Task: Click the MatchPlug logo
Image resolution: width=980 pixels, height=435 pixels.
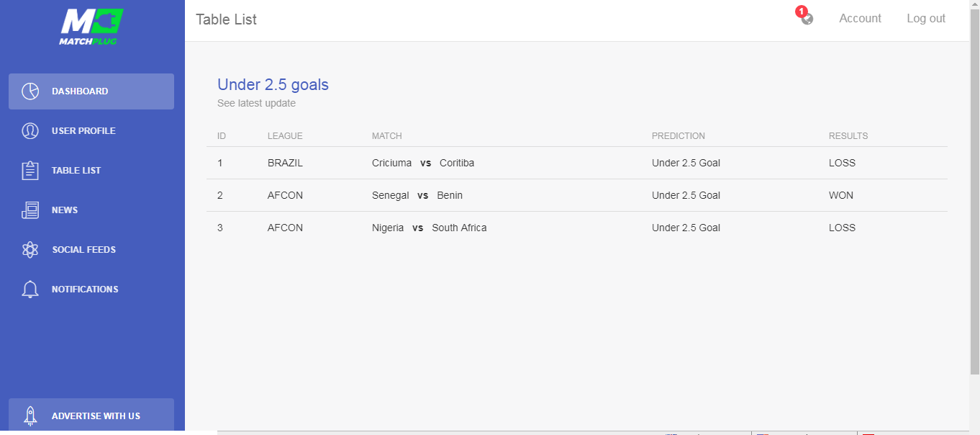Action: pyautogui.click(x=91, y=27)
